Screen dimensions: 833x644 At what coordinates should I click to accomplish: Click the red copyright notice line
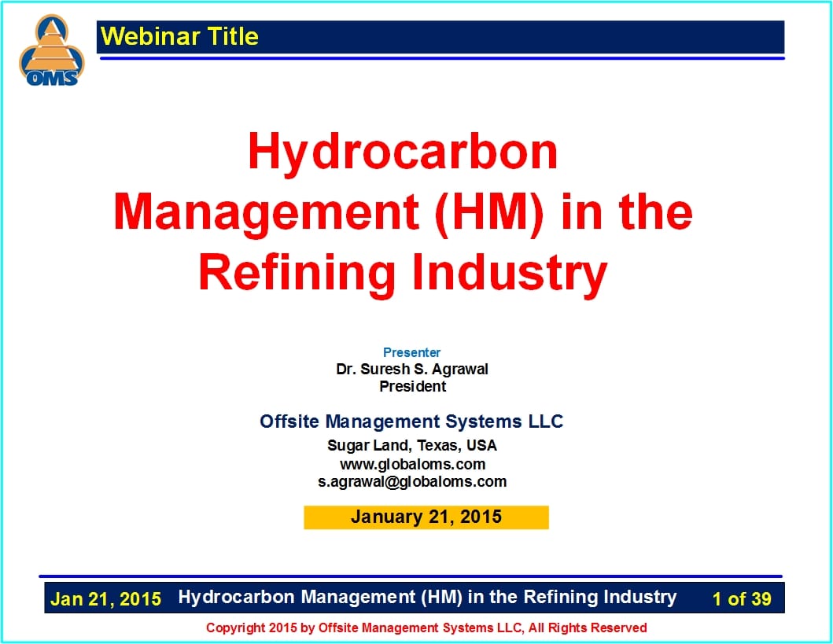426,628
